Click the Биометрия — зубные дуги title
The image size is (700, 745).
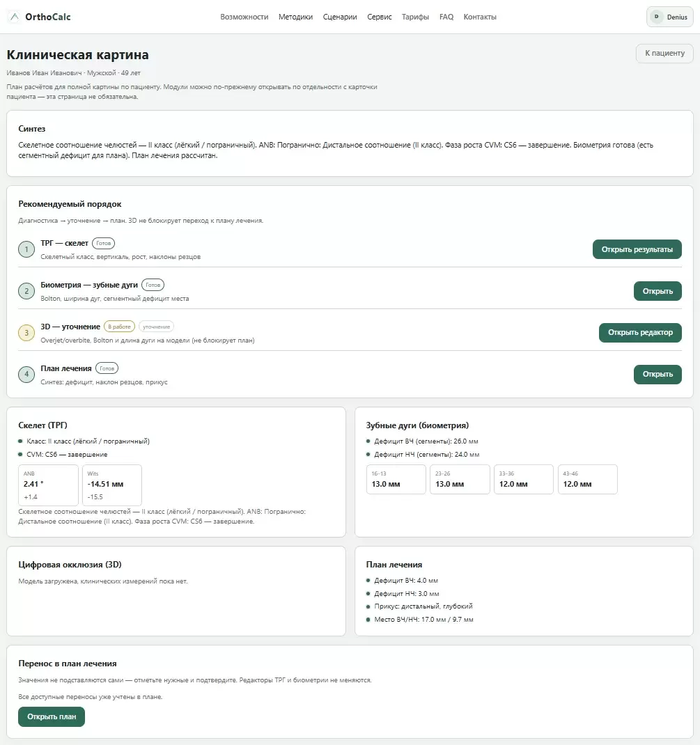[x=89, y=285]
